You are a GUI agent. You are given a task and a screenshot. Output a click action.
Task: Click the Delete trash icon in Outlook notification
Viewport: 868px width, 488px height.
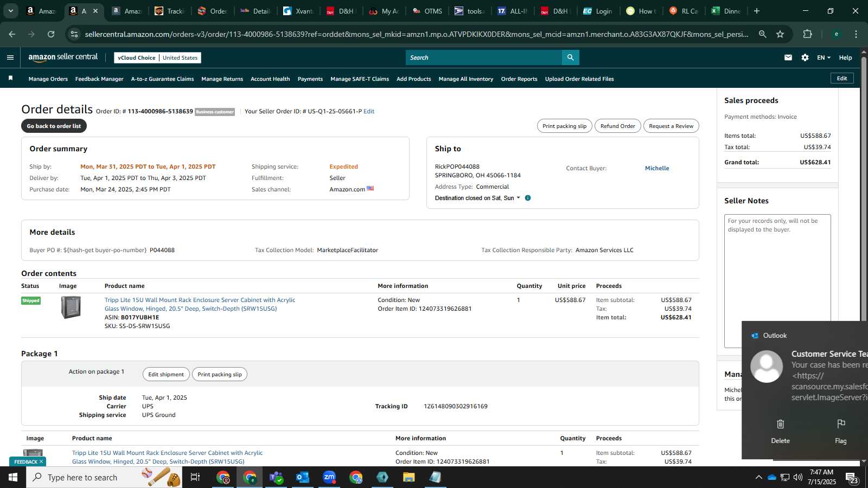point(780,424)
